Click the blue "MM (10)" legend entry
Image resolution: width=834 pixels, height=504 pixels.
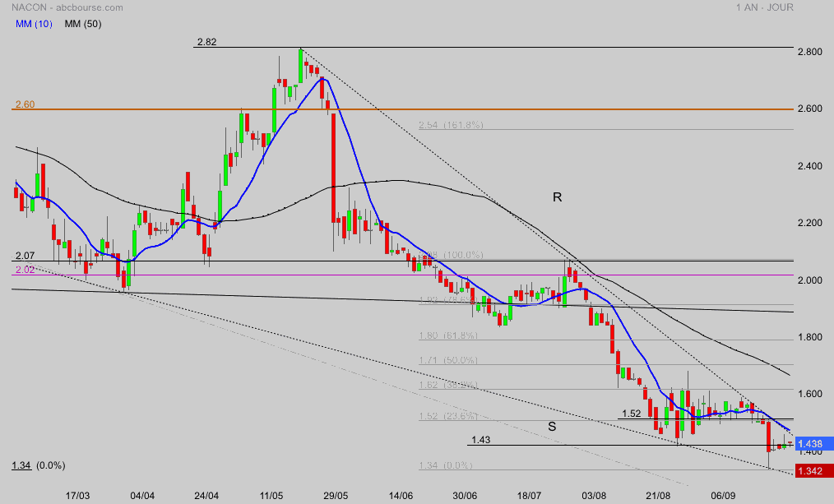pos(34,24)
